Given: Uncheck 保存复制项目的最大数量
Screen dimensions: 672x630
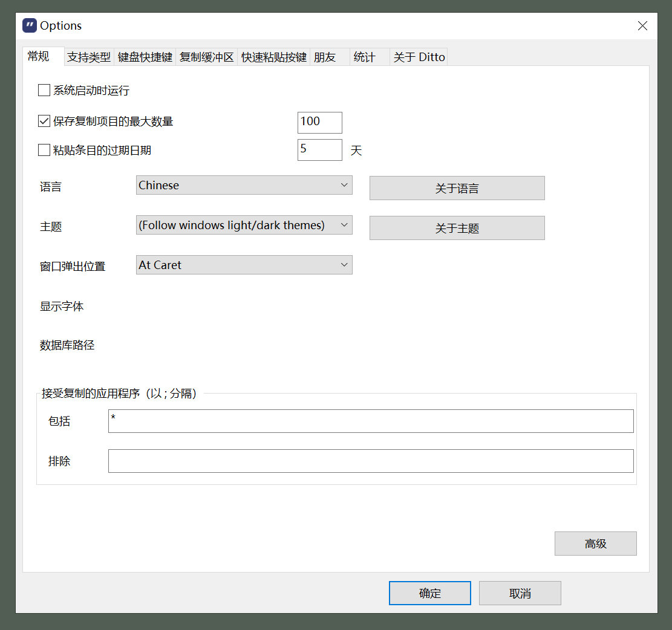Looking at the screenshot, I should click(x=44, y=120).
